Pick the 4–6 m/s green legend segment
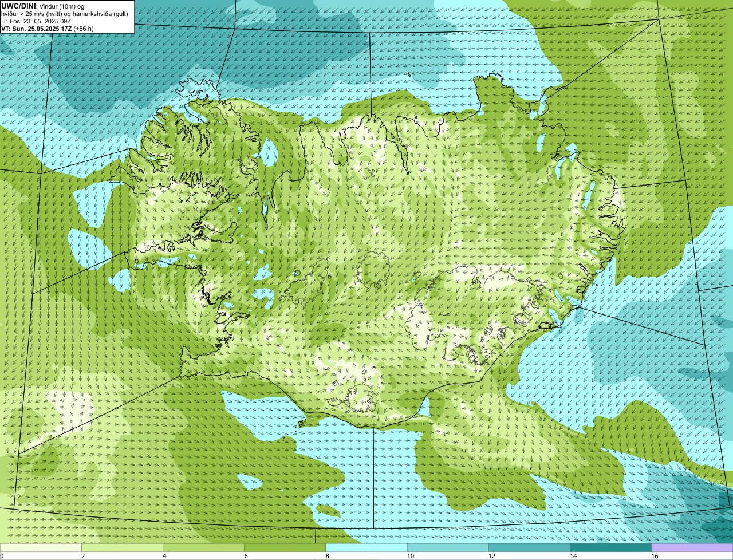Image resolution: width=733 pixels, height=560 pixels. coord(203,548)
